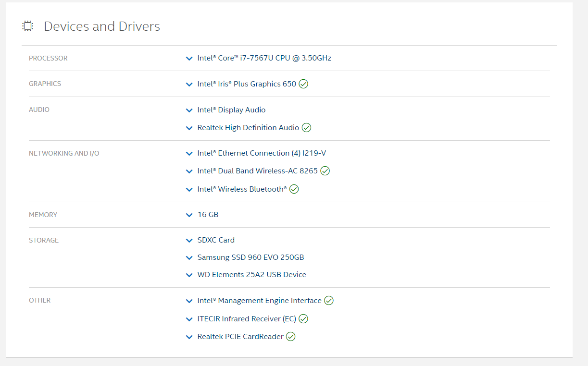
Task: Click the NETWORKING AND I/O category label
Action: pos(64,153)
